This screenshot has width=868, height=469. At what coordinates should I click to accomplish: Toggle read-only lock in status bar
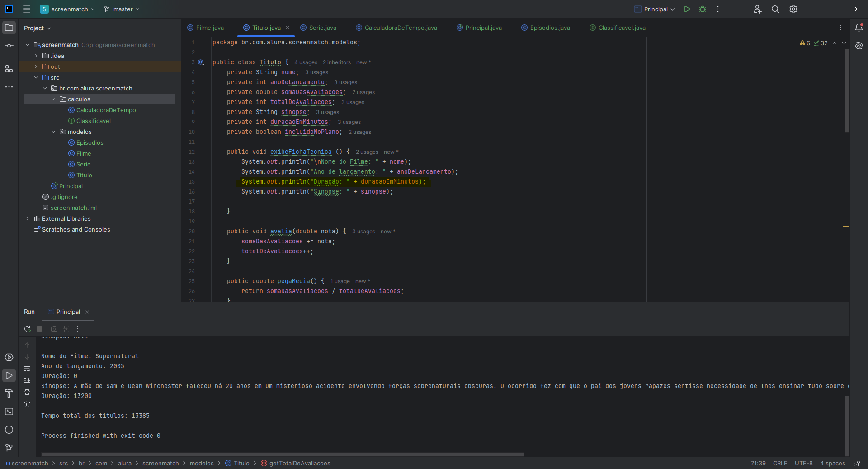click(857, 464)
